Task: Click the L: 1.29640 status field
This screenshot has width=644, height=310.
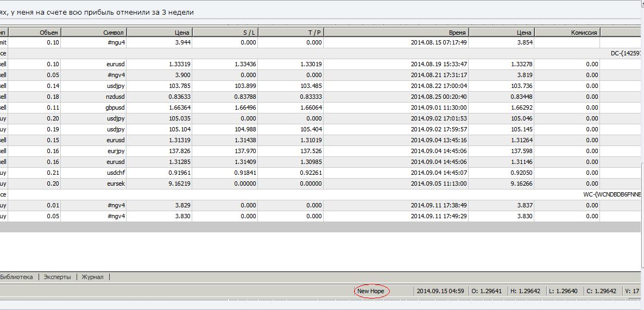Action: [x=563, y=291]
